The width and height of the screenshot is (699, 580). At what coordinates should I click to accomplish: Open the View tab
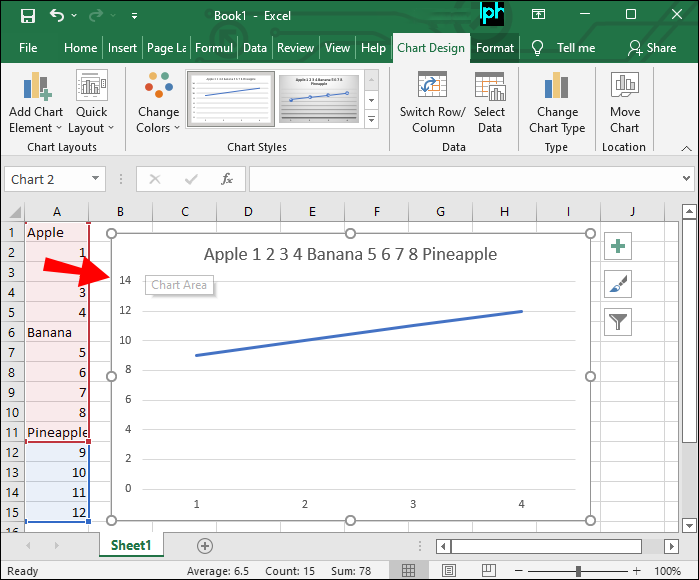point(337,48)
